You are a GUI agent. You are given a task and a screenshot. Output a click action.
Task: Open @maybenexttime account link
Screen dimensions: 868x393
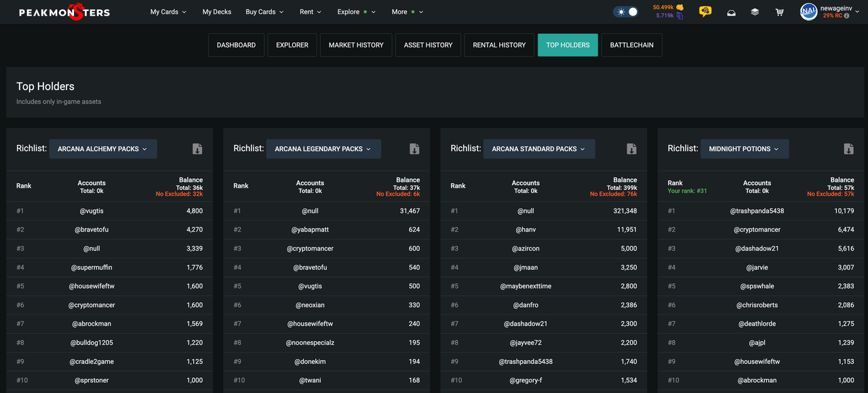pyautogui.click(x=526, y=287)
